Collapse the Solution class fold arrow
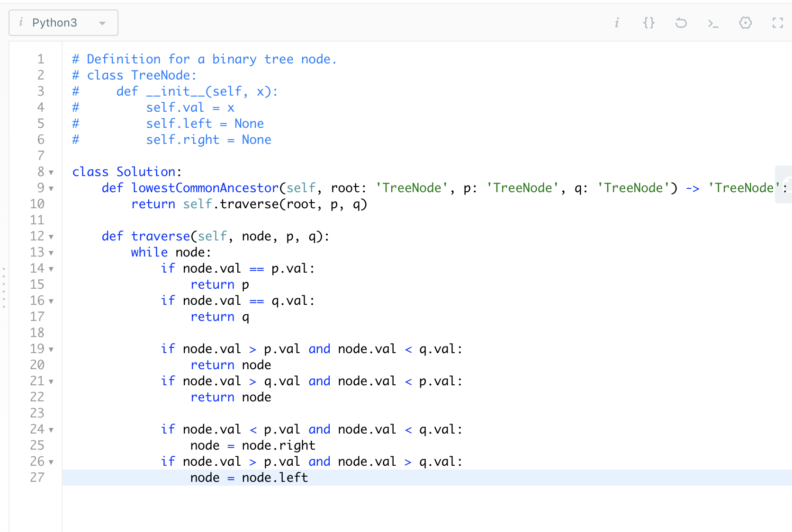Viewport: 792px width, 532px height. tap(51, 172)
